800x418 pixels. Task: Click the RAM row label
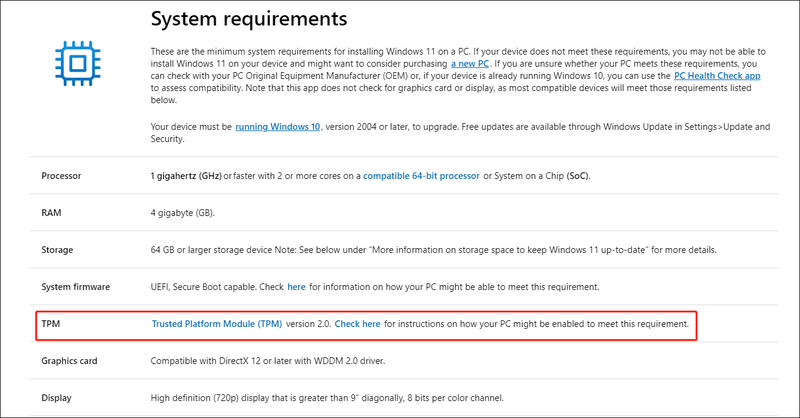[x=51, y=213]
